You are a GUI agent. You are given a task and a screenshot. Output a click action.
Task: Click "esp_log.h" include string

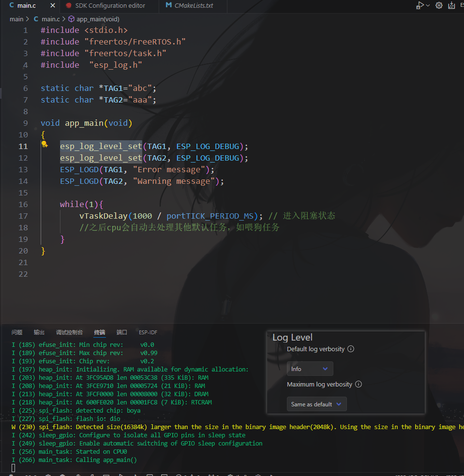(116, 65)
